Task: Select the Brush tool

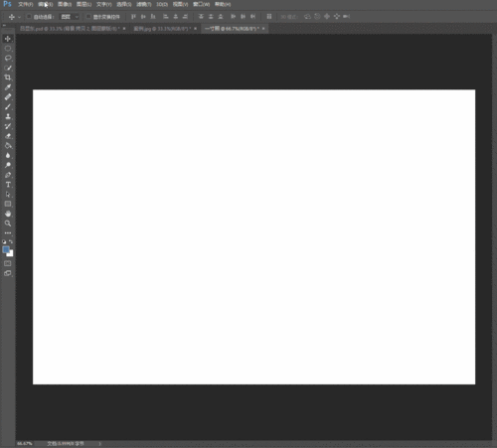Action: [x=8, y=106]
